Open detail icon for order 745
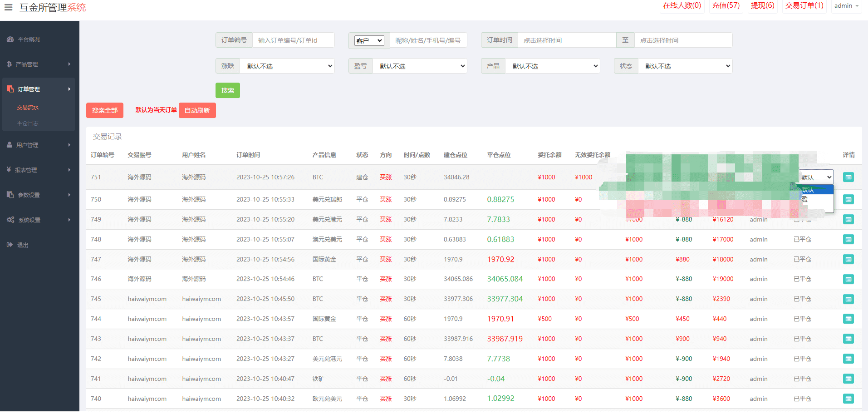Image resolution: width=868 pixels, height=414 pixels. click(848, 299)
